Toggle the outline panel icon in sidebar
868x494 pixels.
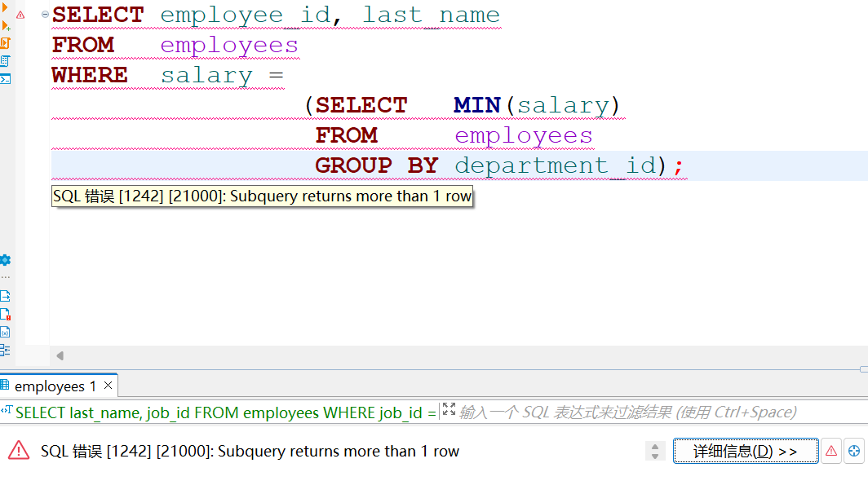(5, 350)
